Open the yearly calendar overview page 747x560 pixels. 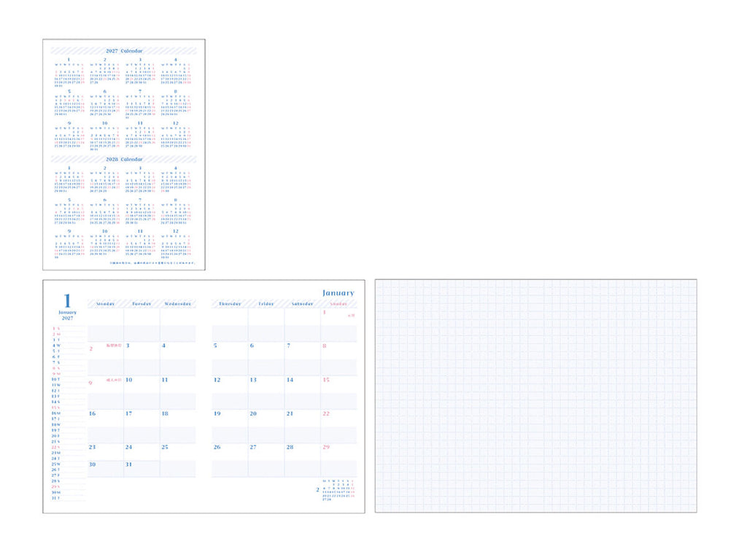tap(124, 155)
